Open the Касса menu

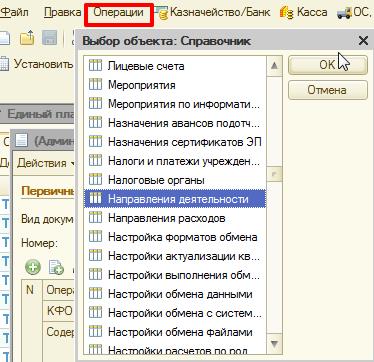312,13
